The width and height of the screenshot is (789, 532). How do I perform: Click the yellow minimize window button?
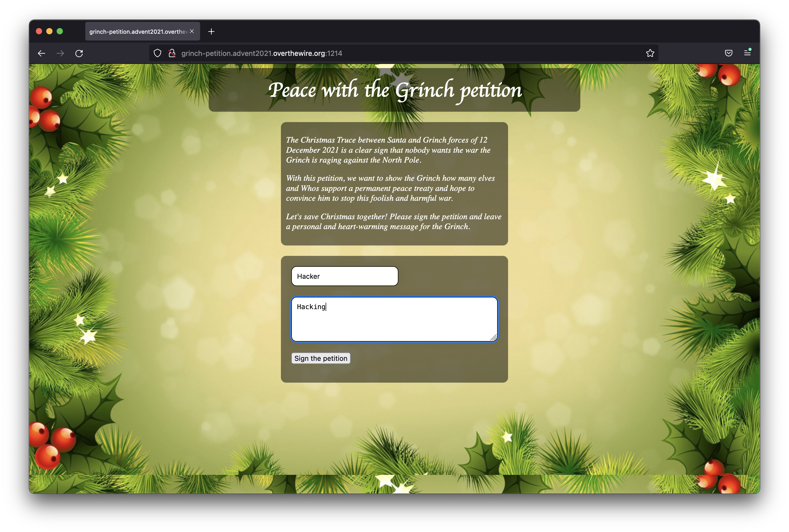pos(49,31)
